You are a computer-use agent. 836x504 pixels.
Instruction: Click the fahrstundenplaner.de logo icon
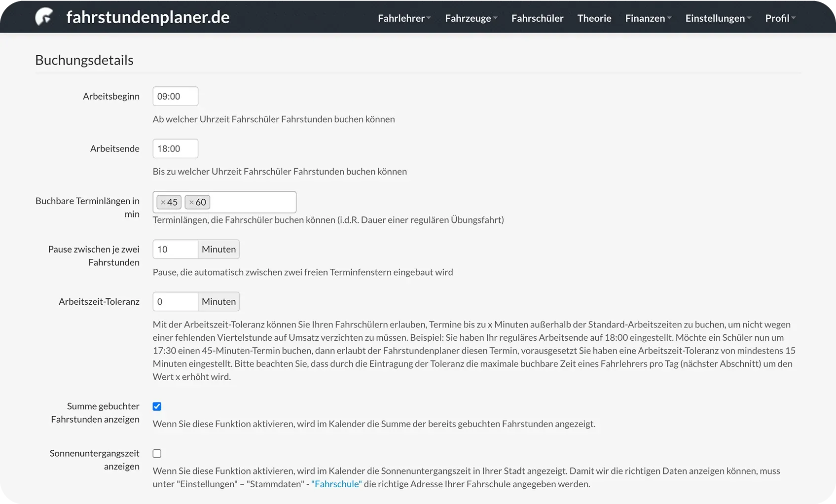(x=44, y=17)
